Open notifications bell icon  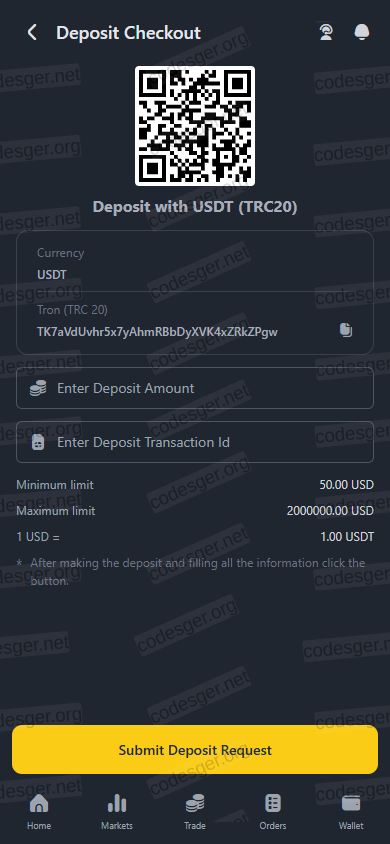(361, 33)
